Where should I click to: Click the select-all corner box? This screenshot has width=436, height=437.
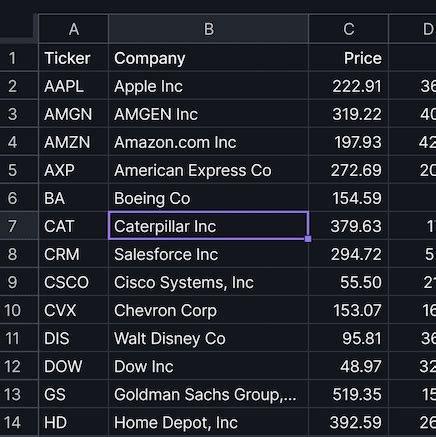(x=19, y=29)
